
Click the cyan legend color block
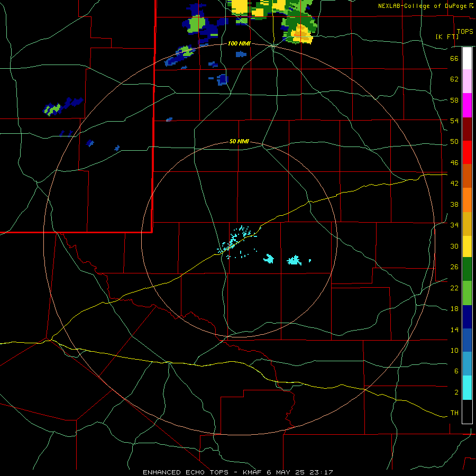point(467,388)
